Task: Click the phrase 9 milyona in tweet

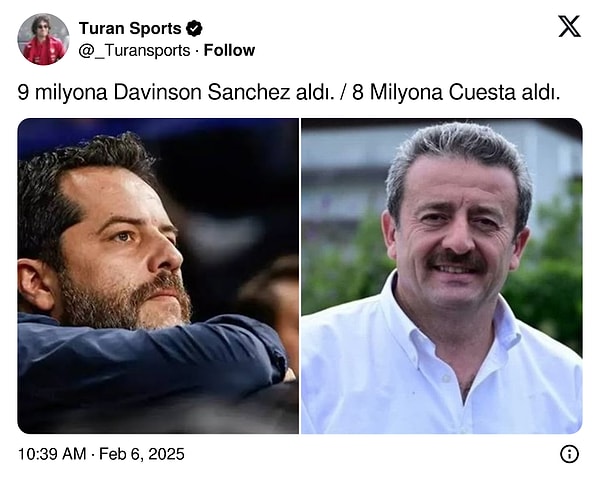Action: coord(62,93)
